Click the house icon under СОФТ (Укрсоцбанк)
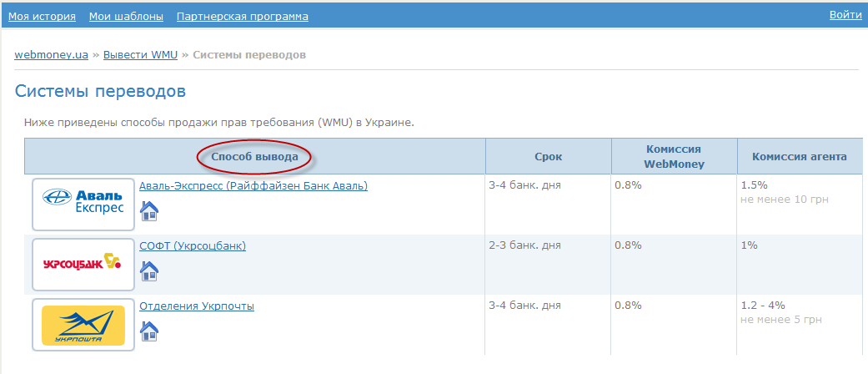The image size is (868, 374). [x=149, y=271]
